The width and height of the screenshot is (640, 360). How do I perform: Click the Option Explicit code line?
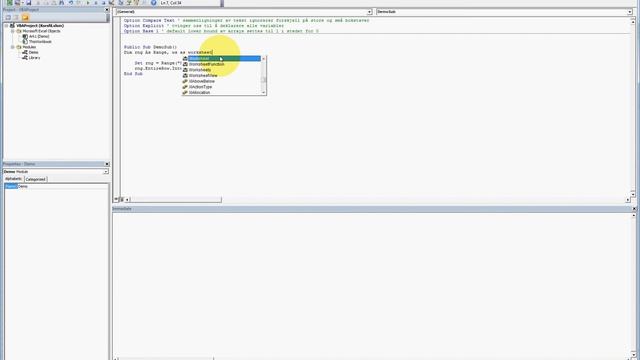[x=204, y=26]
